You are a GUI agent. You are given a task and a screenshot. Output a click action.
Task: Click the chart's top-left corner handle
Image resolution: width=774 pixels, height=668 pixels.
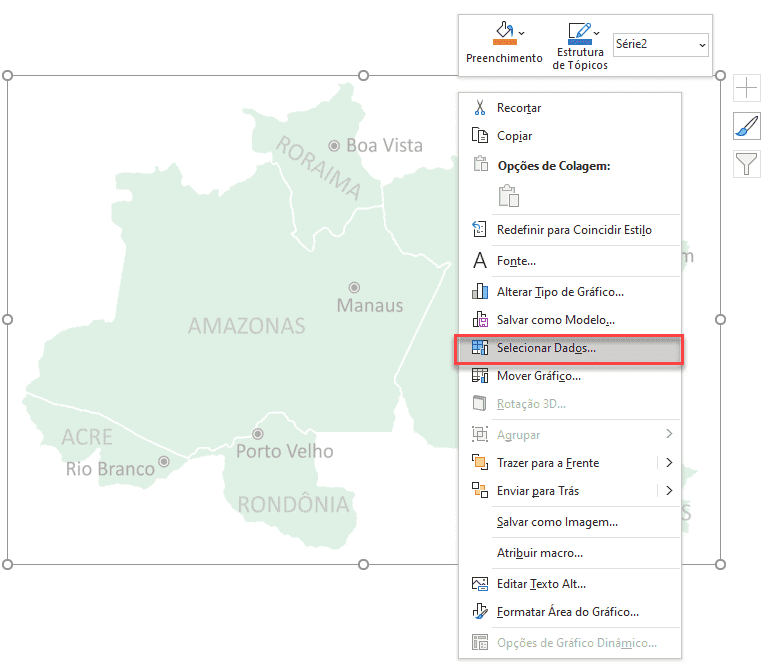tap(7, 75)
